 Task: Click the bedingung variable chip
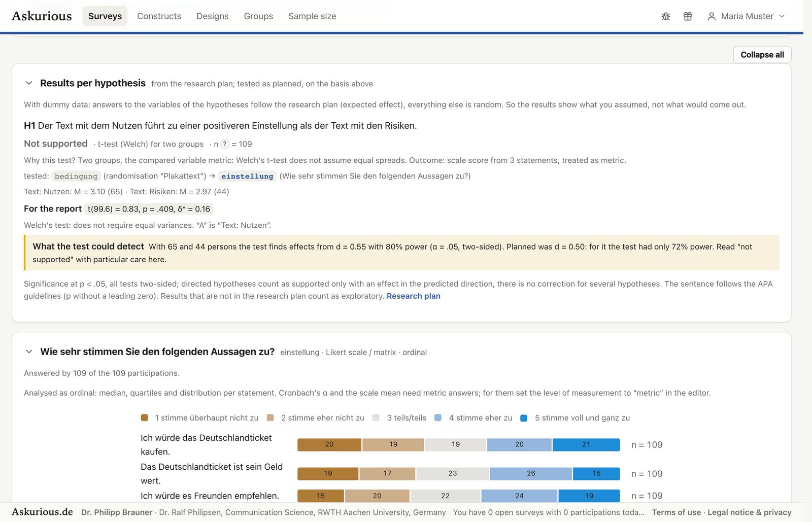point(76,176)
